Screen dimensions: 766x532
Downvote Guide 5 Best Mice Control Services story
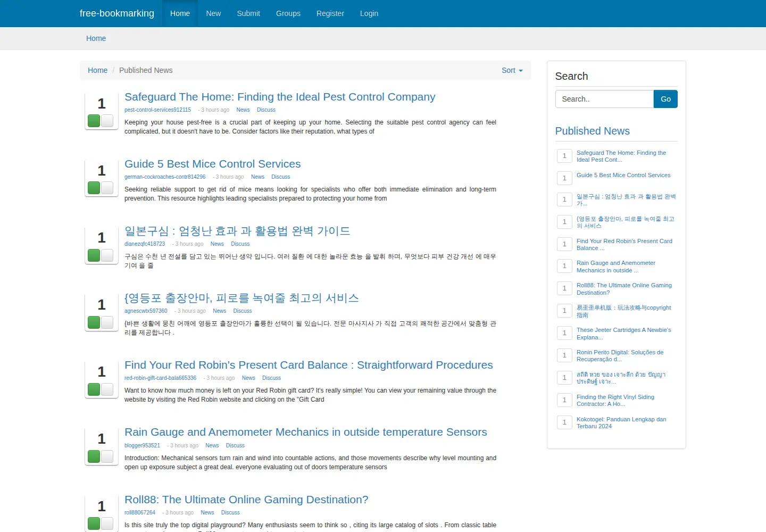tap(107, 188)
